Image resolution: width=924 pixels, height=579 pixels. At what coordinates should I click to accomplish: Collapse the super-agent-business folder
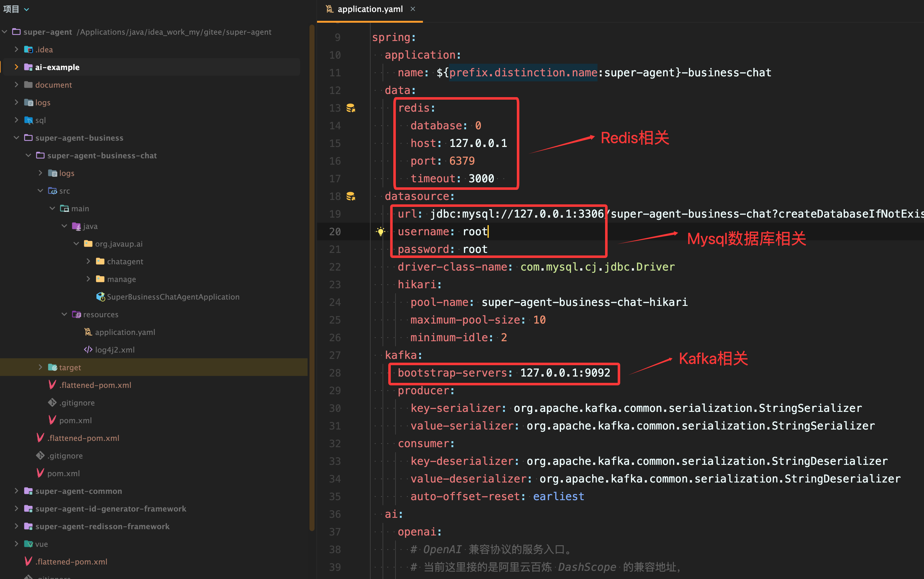coord(16,138)
